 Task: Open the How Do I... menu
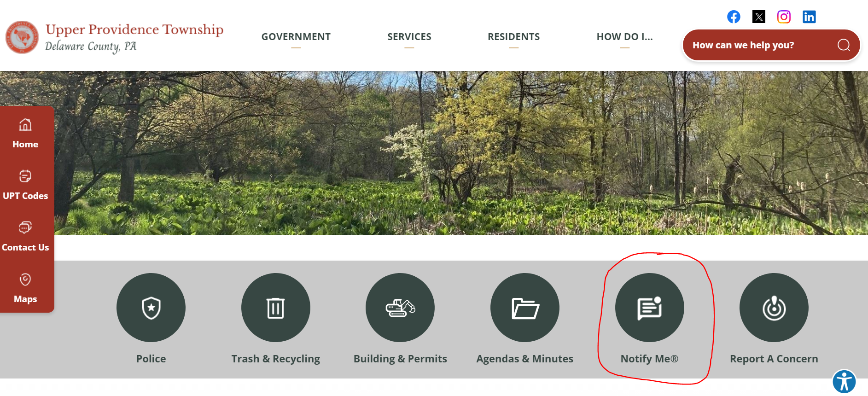[x=625, y=37]
